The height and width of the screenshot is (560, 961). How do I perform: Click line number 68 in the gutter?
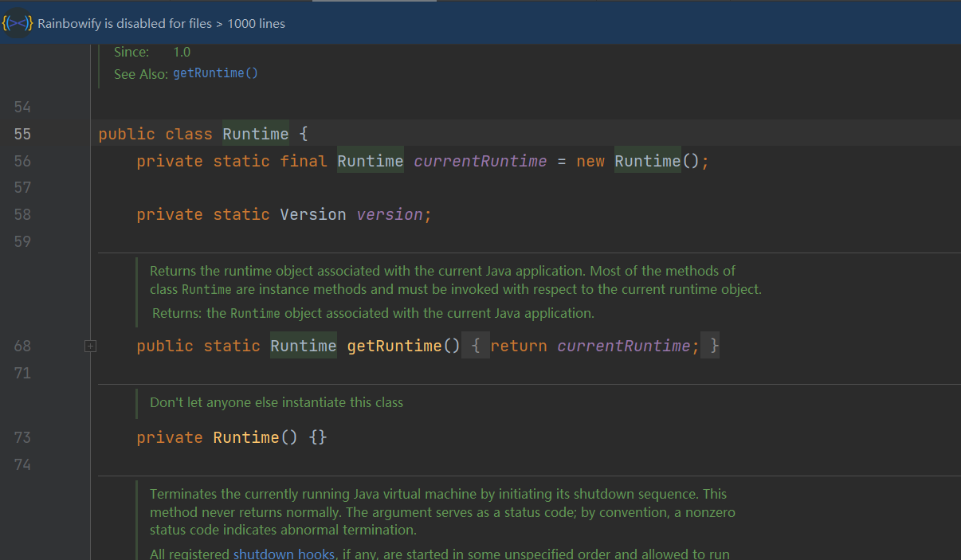(22, 346)
